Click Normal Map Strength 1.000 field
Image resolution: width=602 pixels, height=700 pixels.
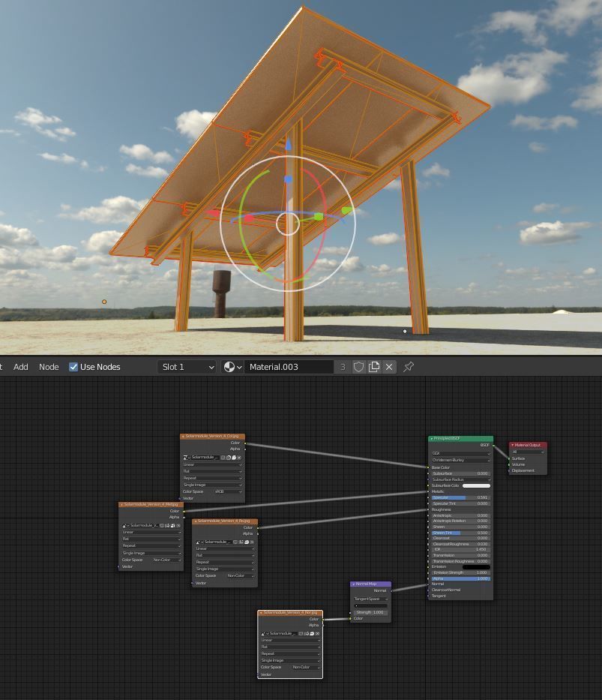coord(371,612)
